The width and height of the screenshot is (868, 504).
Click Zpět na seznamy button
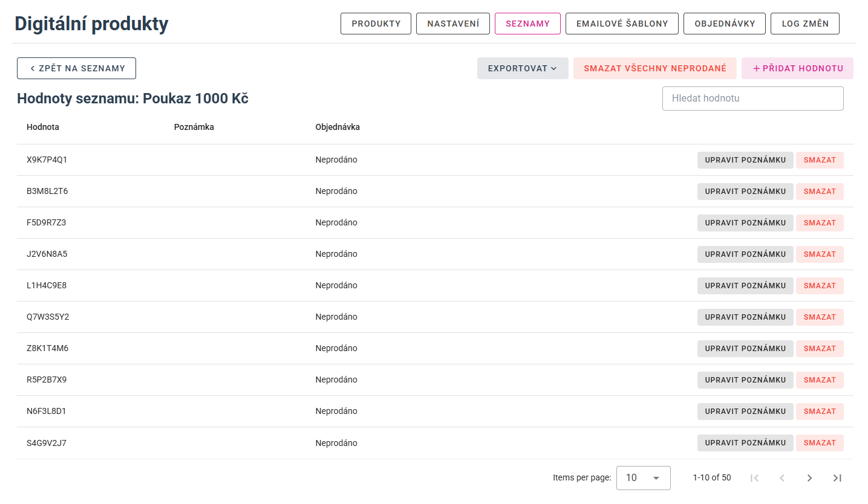pyautogui.click(x=76, y=68)
